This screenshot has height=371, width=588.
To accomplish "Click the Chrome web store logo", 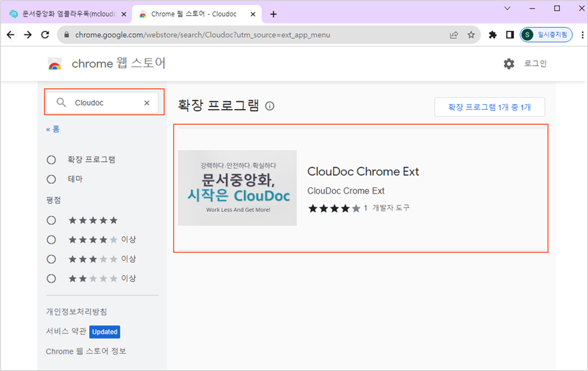I will click(x=55, y=64).
